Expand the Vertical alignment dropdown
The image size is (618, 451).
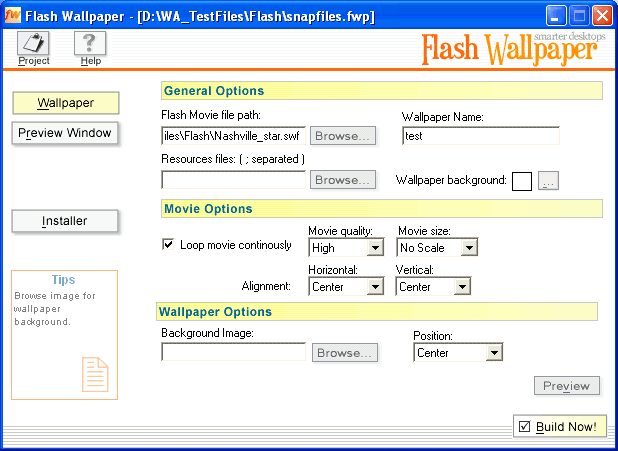pos(433,286)
